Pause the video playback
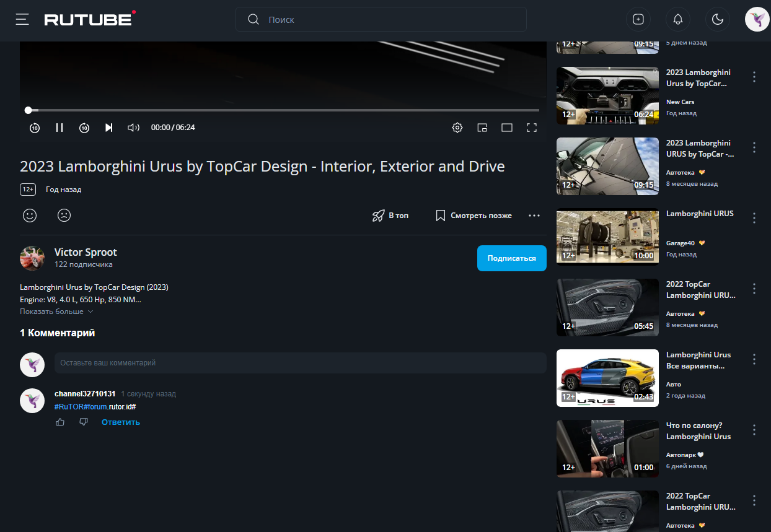The height and width of the screenshot is (532, 771). [59, 128]
